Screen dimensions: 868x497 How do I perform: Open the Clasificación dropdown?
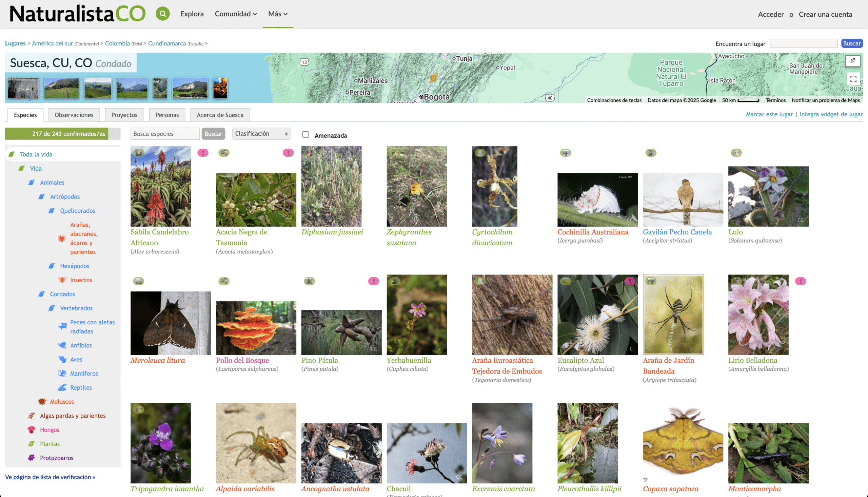[261, 134]
